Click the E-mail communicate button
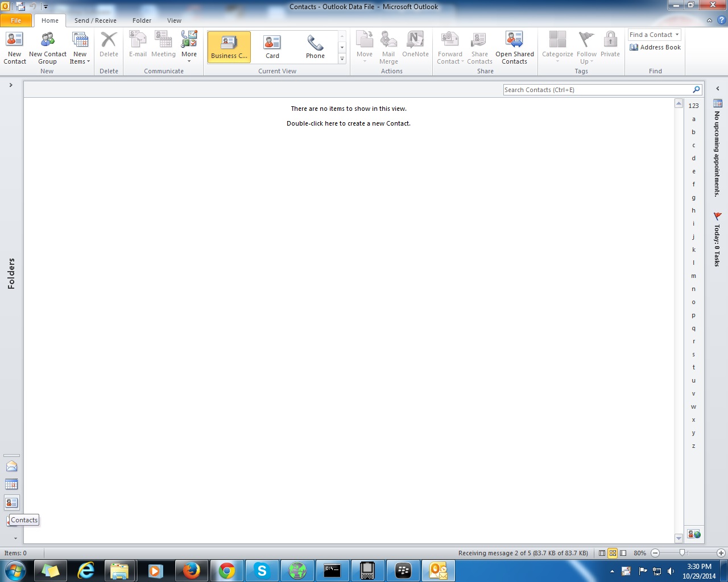Viewport: 728px width, 582px height. [138, 45]
